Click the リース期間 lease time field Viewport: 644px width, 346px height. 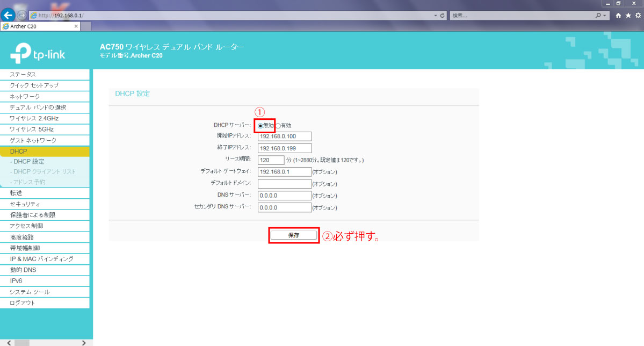[271, 160]
